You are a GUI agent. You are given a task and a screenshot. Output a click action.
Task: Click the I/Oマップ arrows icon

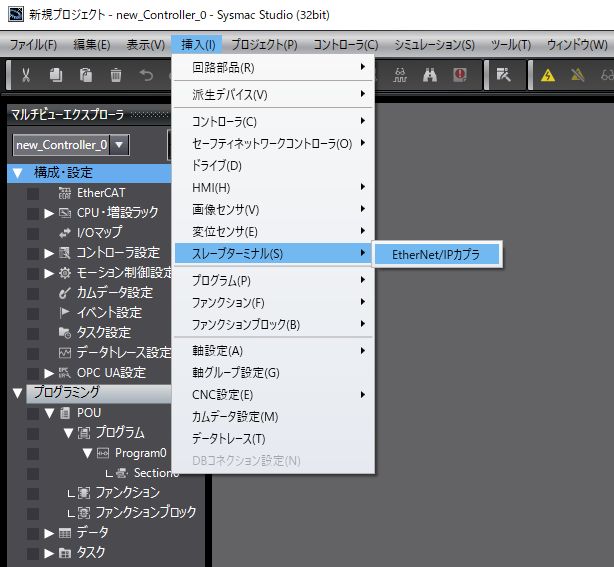(x=65, y=233)
